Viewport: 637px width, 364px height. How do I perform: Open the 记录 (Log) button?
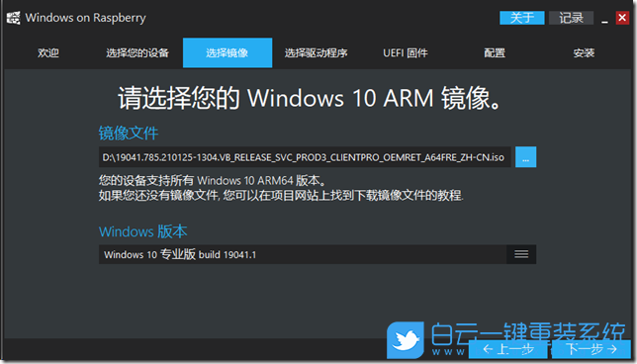tap(571, 18)
